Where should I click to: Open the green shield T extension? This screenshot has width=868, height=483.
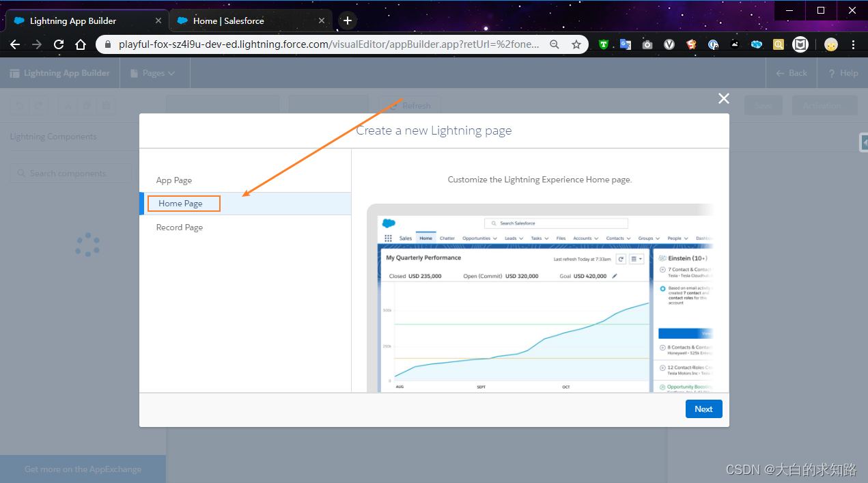[x=604, y=44]
